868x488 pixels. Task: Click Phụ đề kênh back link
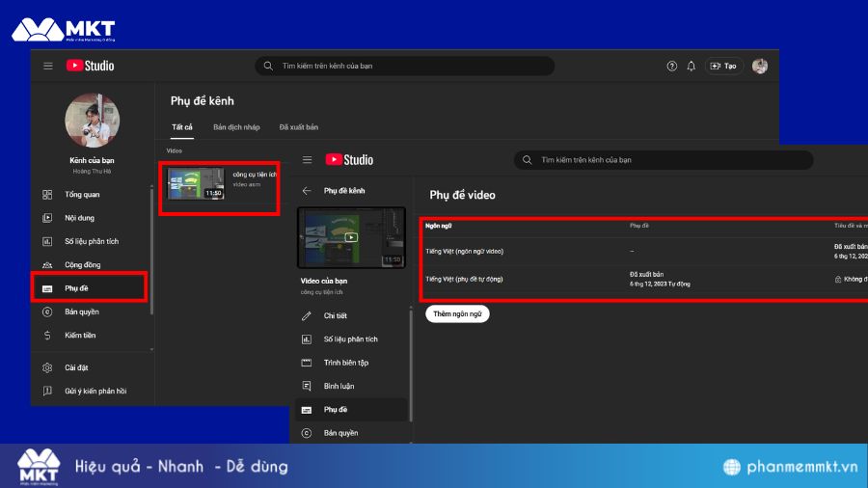point(344,191)
